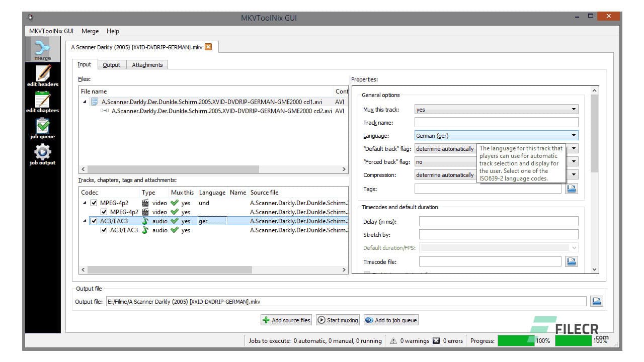Image resolution: width=644 pixels, height=362 pixels.
Task: Switch to the Output tab
Action: pyautogui.click(x=111, y=65)
